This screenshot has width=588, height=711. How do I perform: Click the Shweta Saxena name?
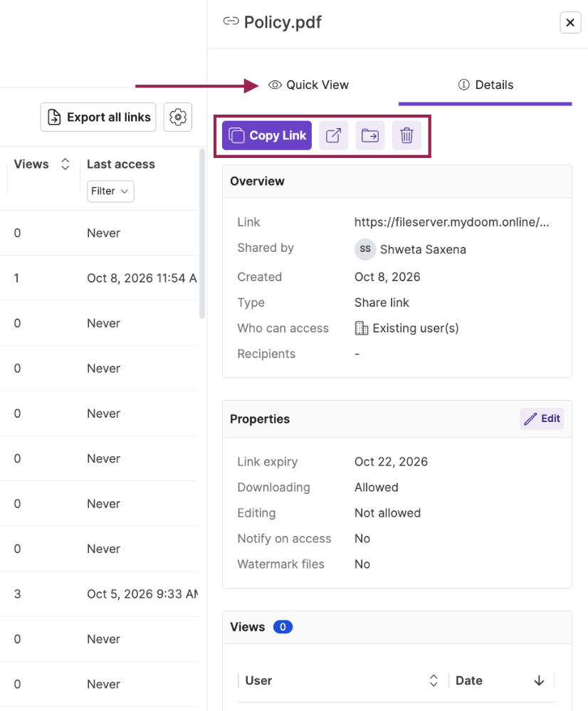pyautogui.click(x=423, y=249)
